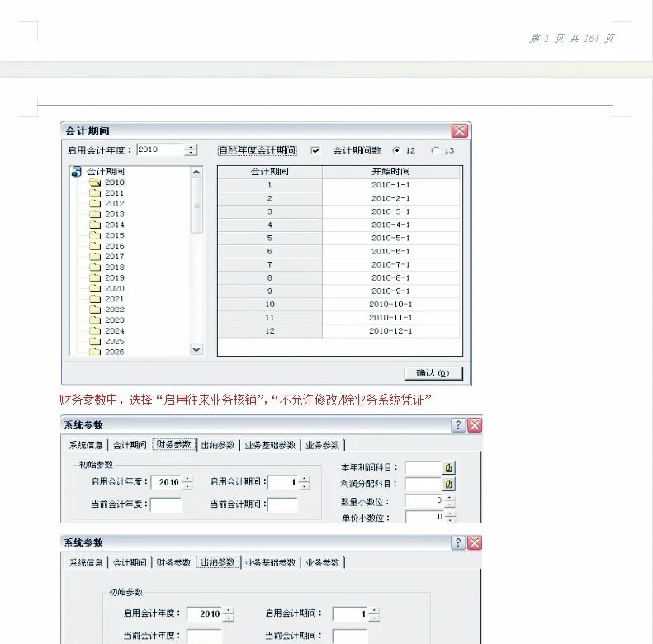Click the tree scrollbar up arrow
This screenshot has height=644, width=653.
pyautogui.click(x=196, y=172)
